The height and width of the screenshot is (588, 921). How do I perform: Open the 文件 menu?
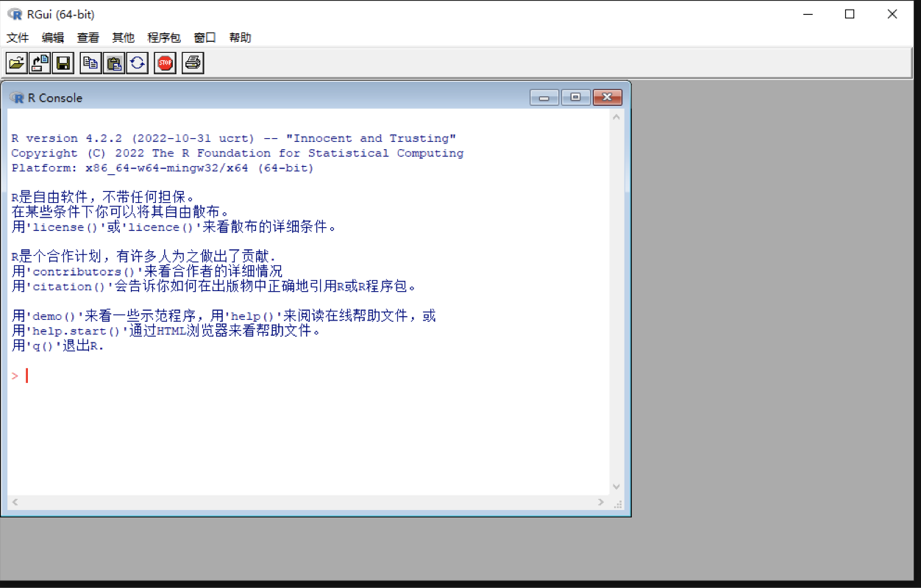click(18, 37)
